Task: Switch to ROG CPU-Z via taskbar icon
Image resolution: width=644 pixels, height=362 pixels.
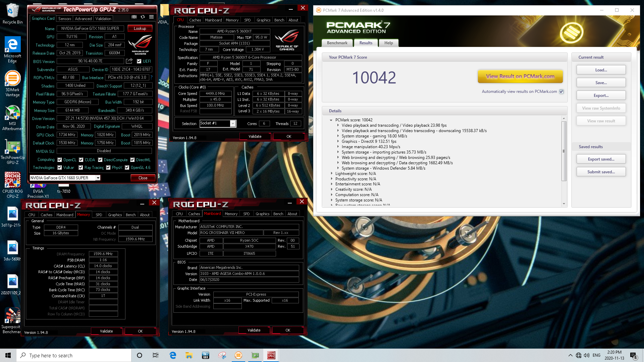Action: click(271, 355)
